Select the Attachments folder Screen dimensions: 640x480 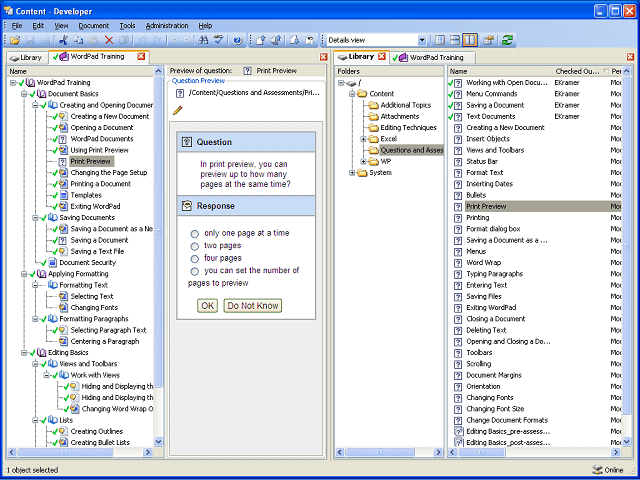(x=400, y=116)
